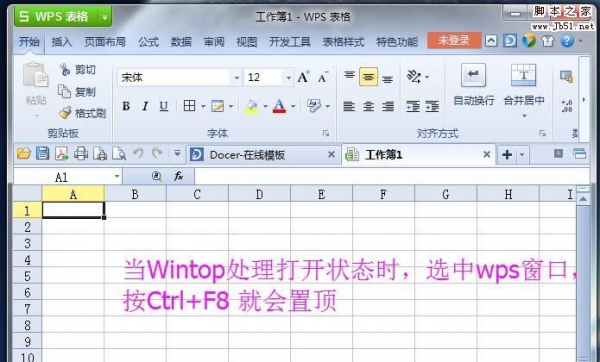Viewport: 600px width, 362px height.
Task: Increase indent icon
Action: point(432,106)
